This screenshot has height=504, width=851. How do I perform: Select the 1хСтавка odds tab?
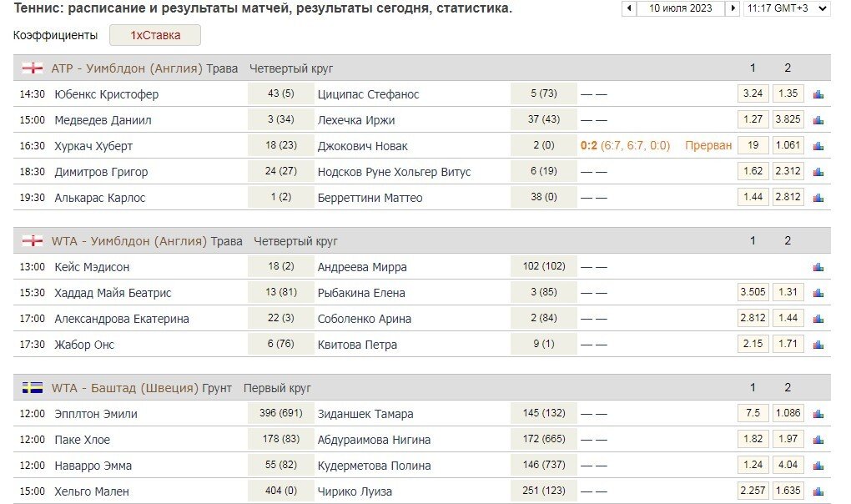[155, 36]
